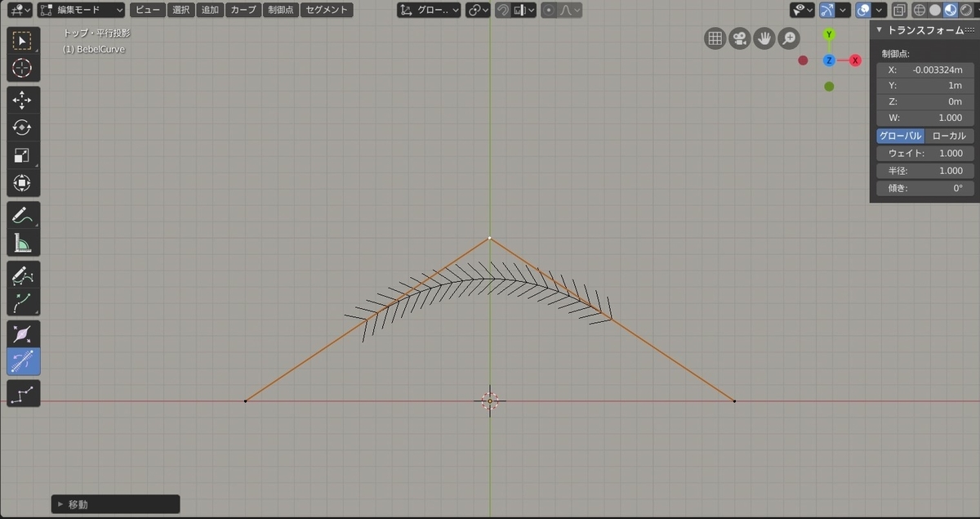The image size is (980, 519).
Task: Click the W value field
Action: [924, 118]
